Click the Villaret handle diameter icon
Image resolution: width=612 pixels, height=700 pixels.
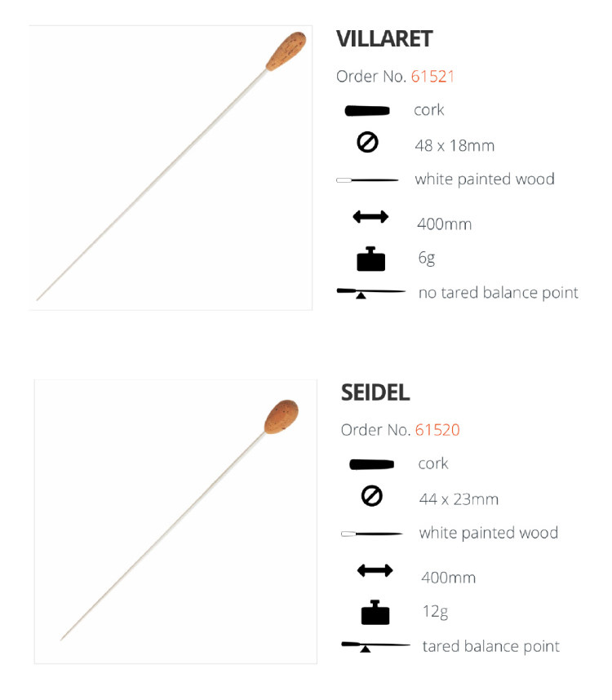(x=368, y=143)
